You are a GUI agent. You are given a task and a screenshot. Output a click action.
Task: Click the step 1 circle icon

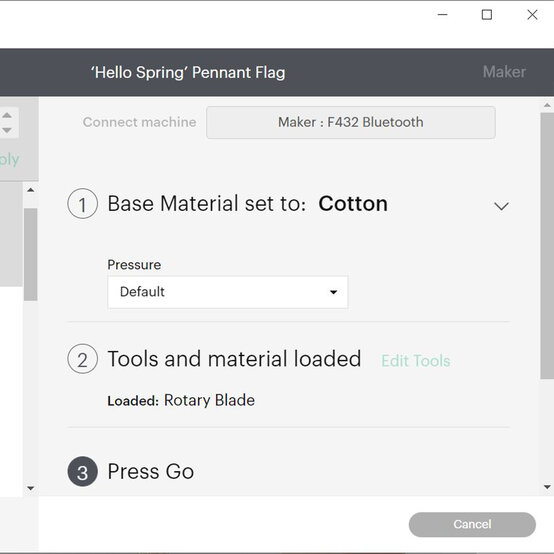click(x=82, y=204)
